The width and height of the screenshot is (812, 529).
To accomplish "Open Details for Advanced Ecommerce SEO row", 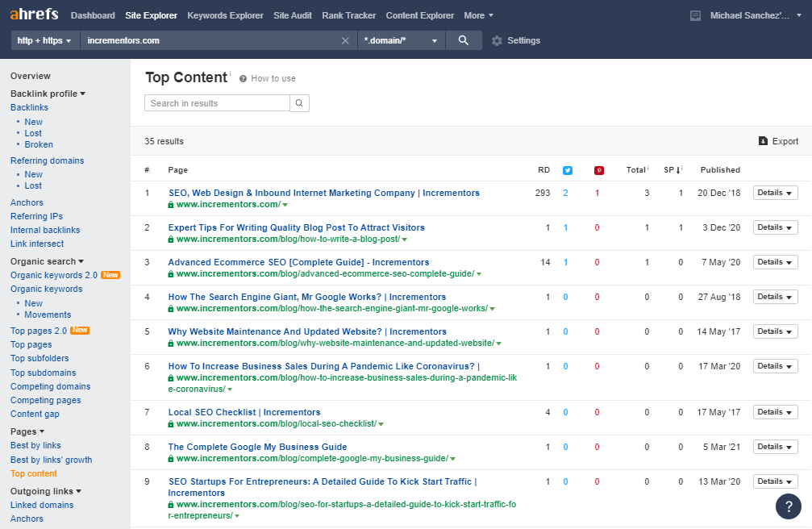I will (x=775, y=262).
